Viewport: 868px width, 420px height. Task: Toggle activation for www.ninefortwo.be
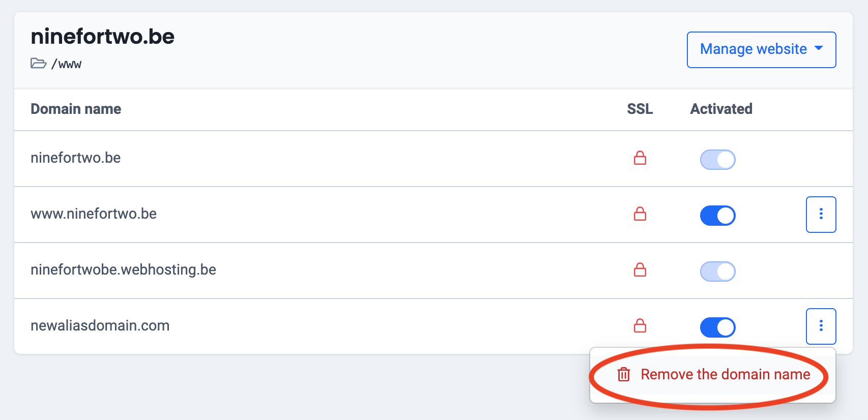717,215
